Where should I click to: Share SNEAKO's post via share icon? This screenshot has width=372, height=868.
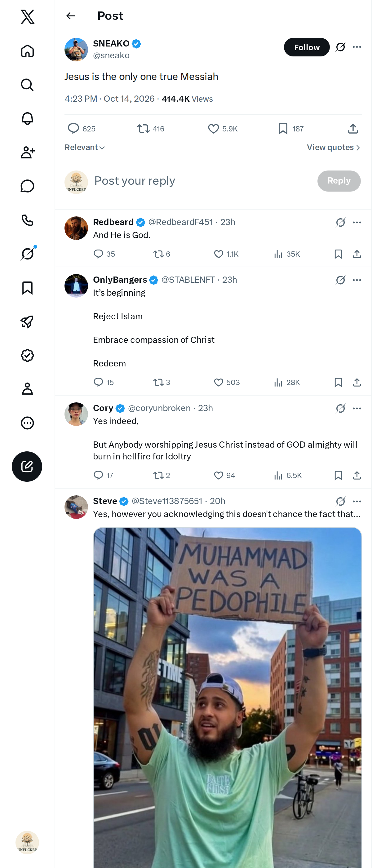[x=353, y=129]
